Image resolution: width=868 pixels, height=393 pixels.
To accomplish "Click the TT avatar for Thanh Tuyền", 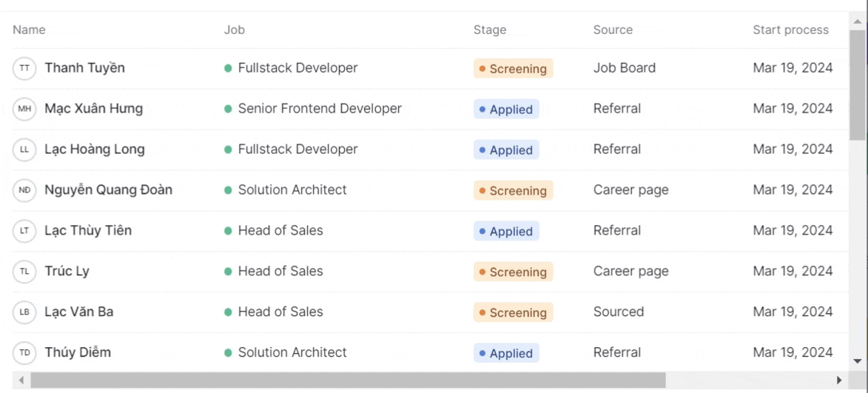I will pyautogui.click(x=24, y=68).
